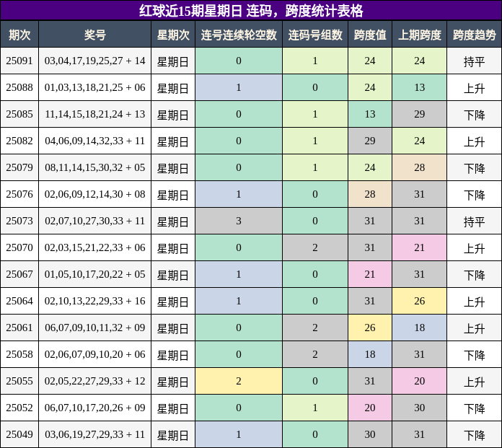Click the 上升 trend in row 25088

click(474, 88)
